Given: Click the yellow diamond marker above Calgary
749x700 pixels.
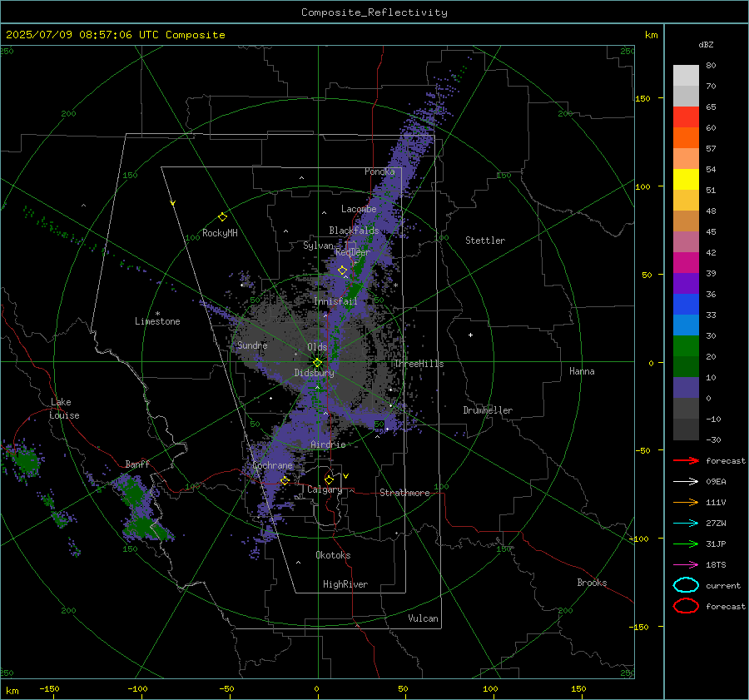Looking at the screenshot, I should [x=329, y=479].
